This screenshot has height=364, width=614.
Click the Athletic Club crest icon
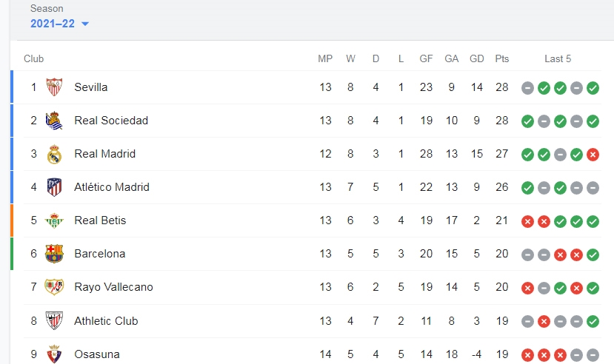tap(54, 320)
